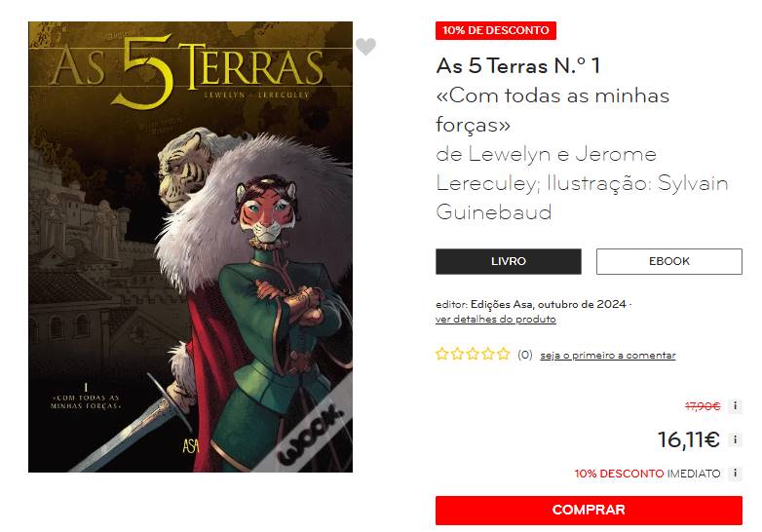Click the COMPRAR button
This screenshot has height=532, width=762.
pyautogui.click(x=589, y=511)
